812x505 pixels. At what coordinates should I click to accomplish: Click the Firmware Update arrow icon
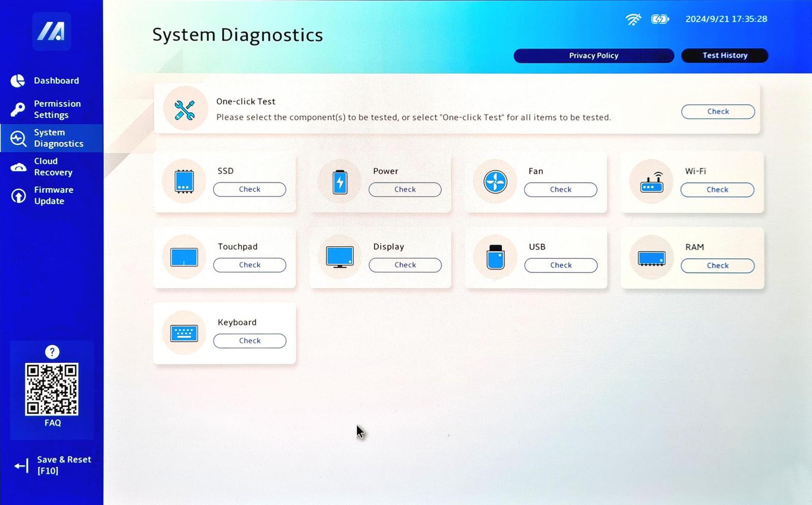(18, 196)
